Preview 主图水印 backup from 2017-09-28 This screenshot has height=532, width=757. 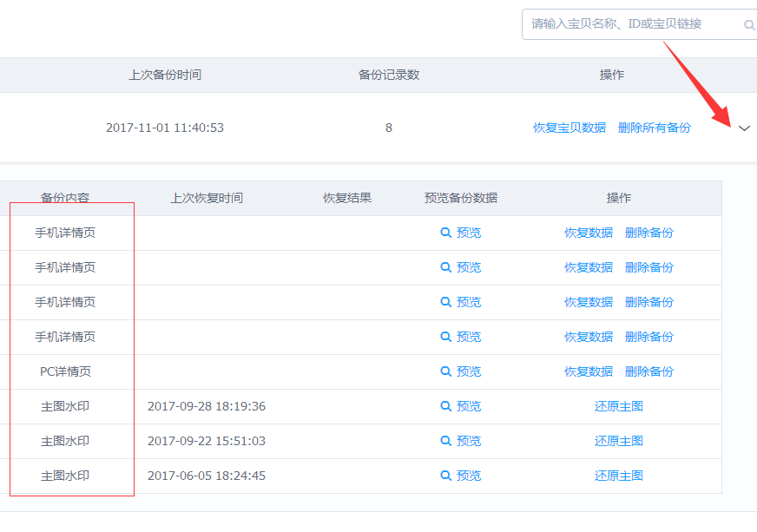tap(461, 406)
